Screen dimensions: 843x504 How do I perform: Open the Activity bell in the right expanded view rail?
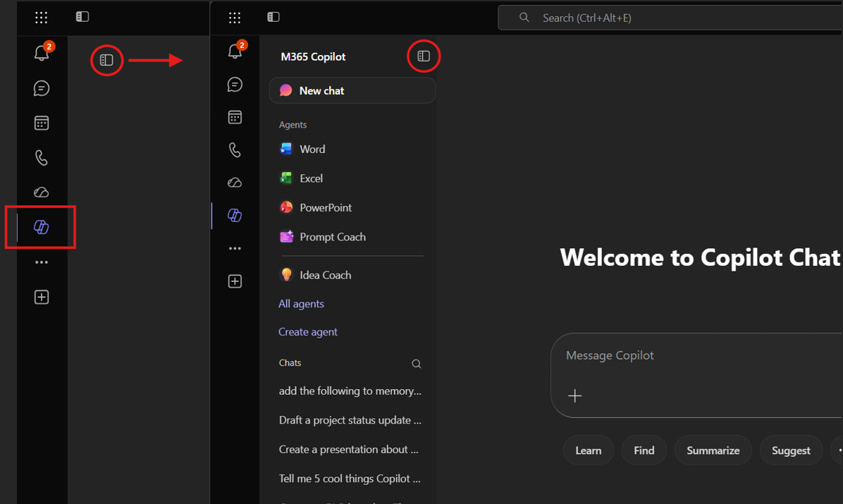(235, 51)
